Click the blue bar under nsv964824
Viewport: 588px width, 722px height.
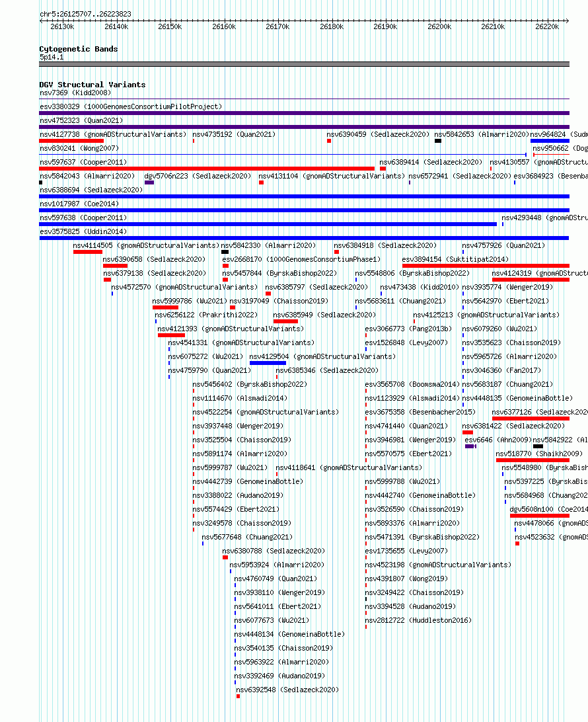click(550, 141)
